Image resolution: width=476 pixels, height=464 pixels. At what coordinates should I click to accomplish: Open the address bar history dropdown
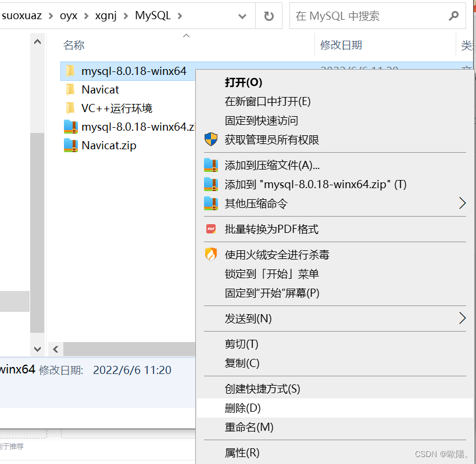click(x=242, y=16)
